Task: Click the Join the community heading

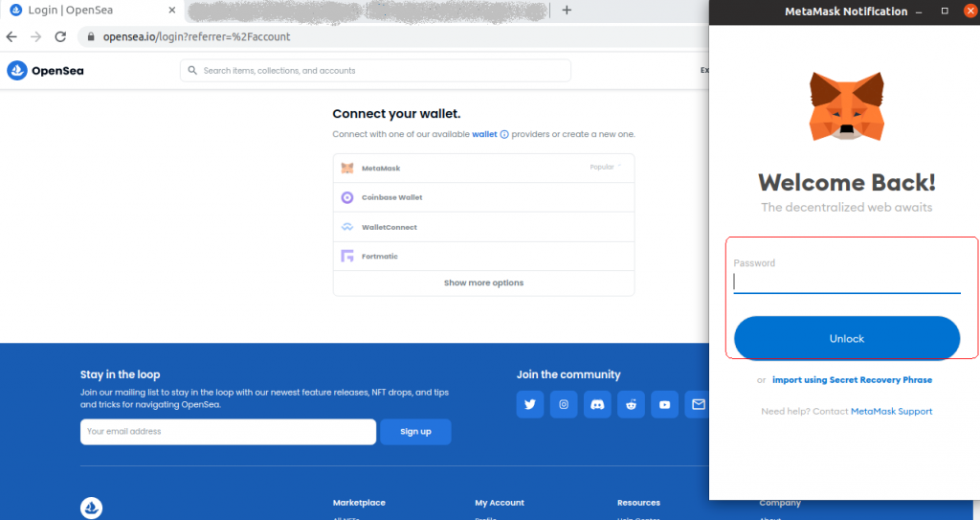Action: click(x=568, y=374)
